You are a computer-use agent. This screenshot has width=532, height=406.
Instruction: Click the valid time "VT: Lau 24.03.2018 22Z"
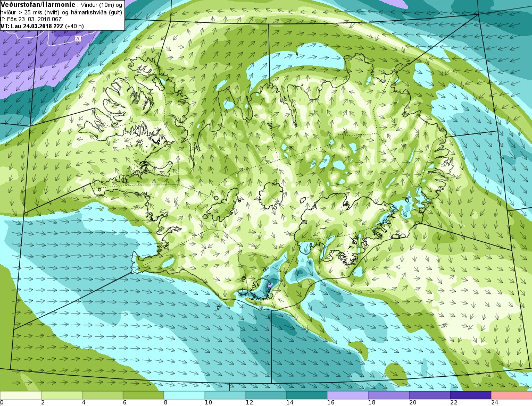32,26
